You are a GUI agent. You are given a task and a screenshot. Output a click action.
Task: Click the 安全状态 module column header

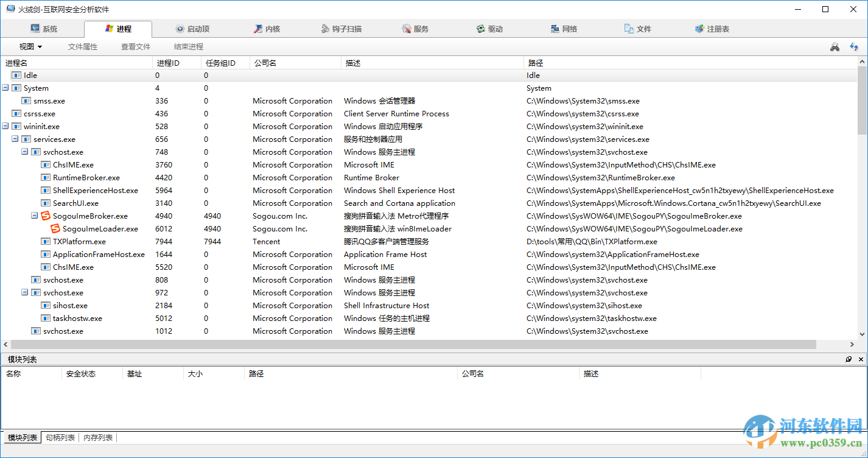click(92, 374)
